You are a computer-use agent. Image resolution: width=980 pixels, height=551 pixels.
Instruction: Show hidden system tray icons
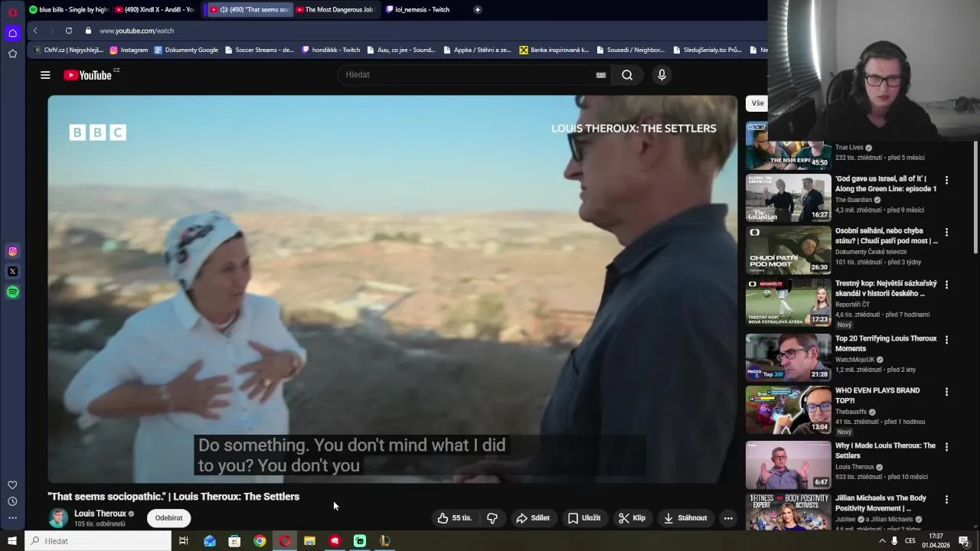tap(882, 541)
